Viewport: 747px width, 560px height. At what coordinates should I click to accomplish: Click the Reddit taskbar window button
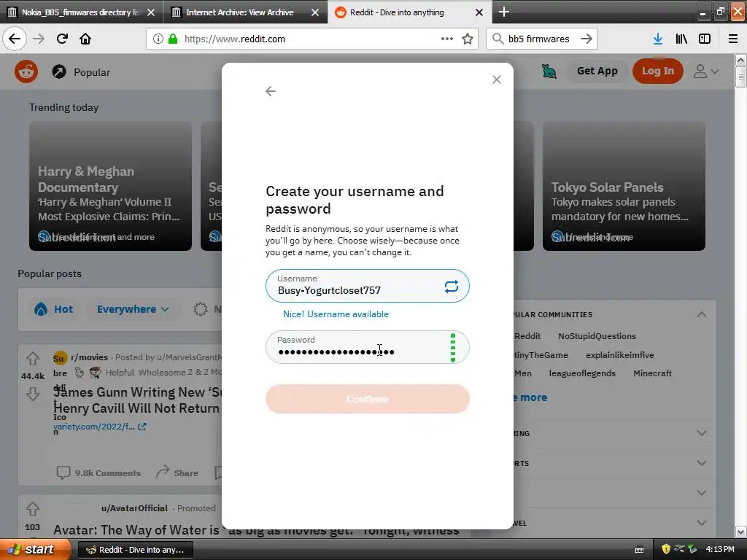point(135,550)
